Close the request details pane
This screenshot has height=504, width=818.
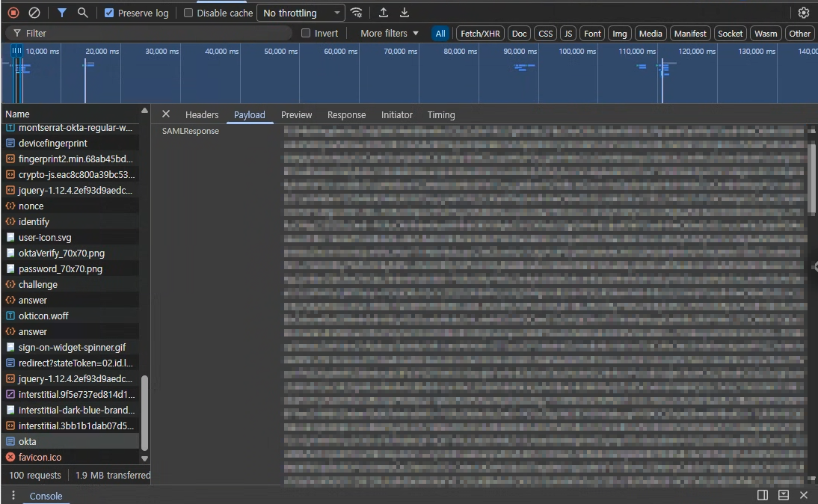pos(166,114)
